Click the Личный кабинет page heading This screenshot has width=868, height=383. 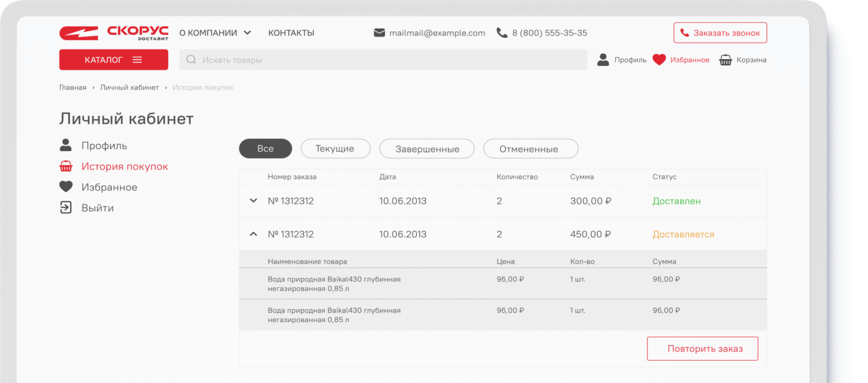(x=126, y=118)
